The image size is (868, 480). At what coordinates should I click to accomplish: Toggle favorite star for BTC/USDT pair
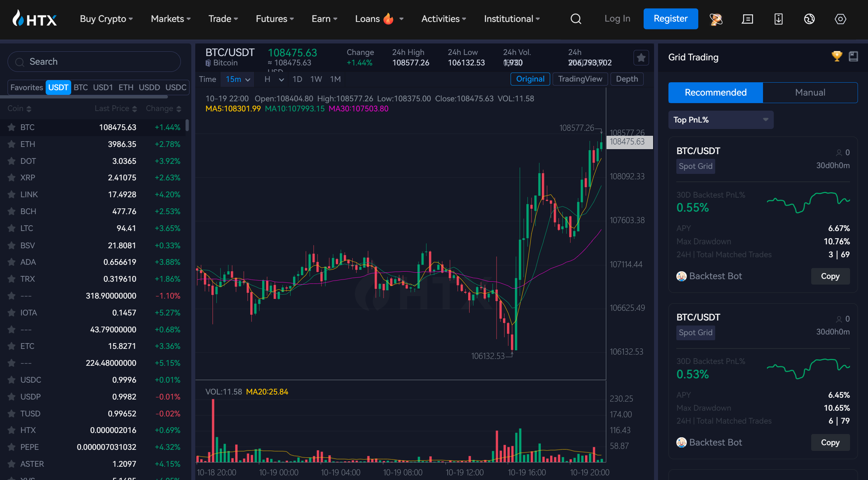click(x=641, y=57)
